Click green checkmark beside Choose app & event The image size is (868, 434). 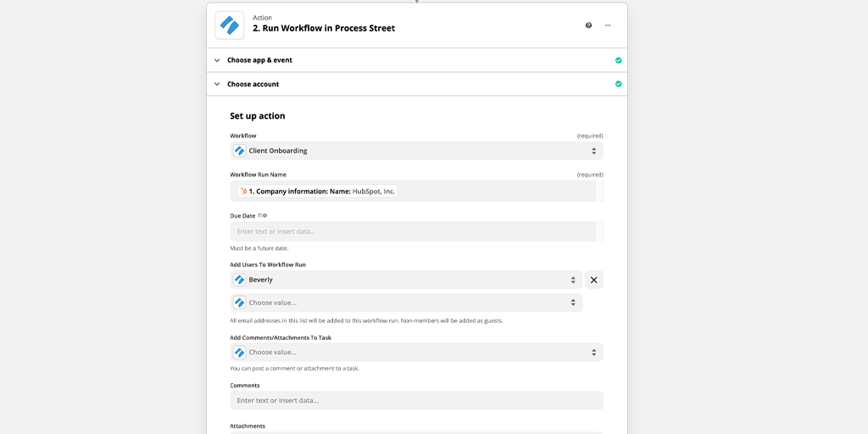618,60
